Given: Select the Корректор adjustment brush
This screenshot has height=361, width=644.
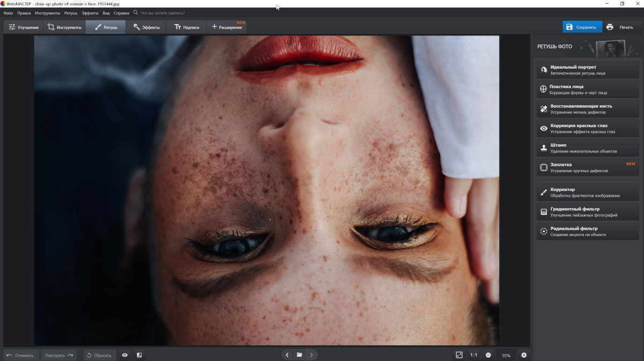Looking at the screenshot, I should click(x=587, y=192).
